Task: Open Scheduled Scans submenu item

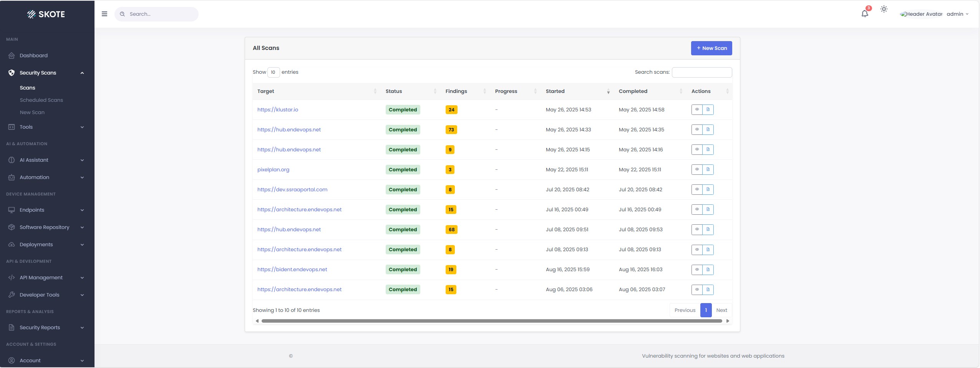Action: point(41,100)
